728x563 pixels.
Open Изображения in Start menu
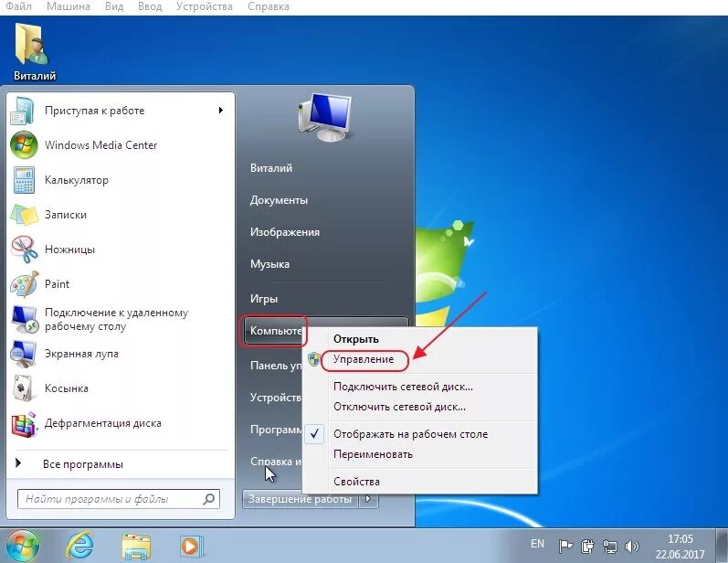pyautogui.click(x=285, y=232)
